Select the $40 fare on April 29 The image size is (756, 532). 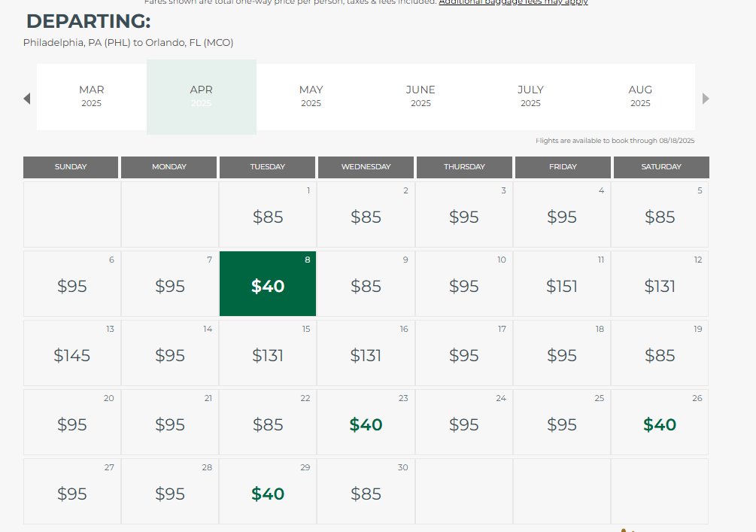pyautogui.click(x=267, y=494)
